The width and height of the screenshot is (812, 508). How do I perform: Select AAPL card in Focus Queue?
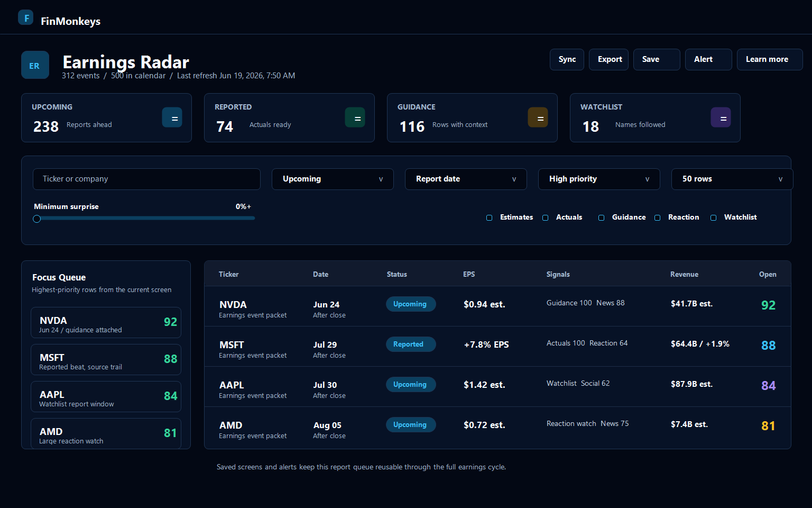coord(106,397)
